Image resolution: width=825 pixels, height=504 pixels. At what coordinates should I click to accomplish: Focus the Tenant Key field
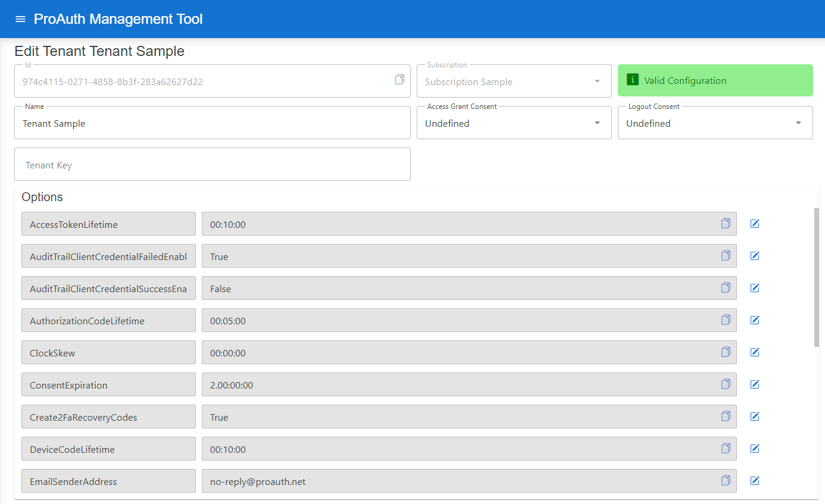point(212,165)
